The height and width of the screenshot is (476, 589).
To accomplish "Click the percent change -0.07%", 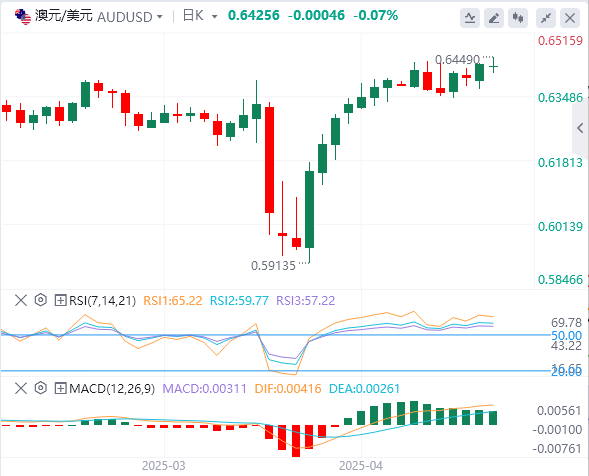I will [376, 15].
